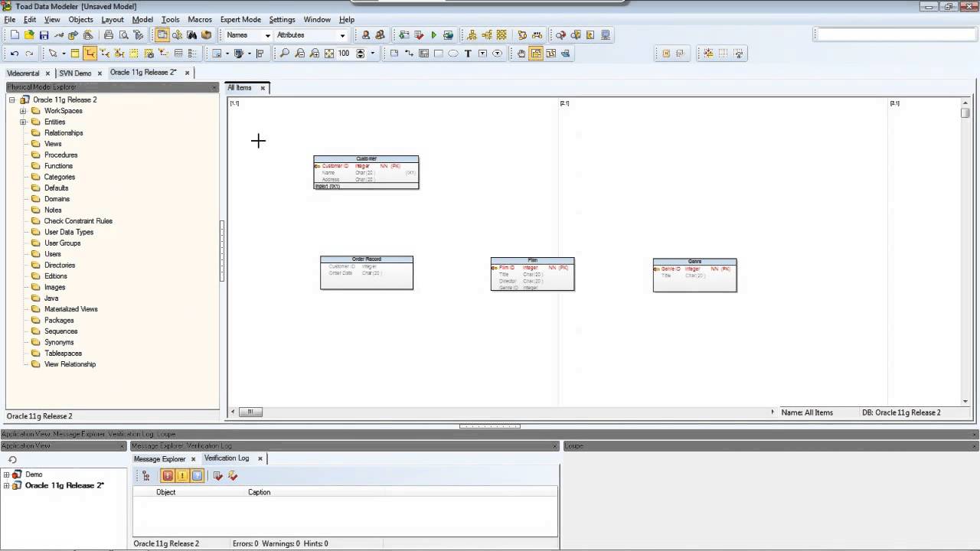This screenshot has width=980, height=551.
Task: Expand Oracle 11g Release 2* in Application View
Action: [x=6, y=485]
